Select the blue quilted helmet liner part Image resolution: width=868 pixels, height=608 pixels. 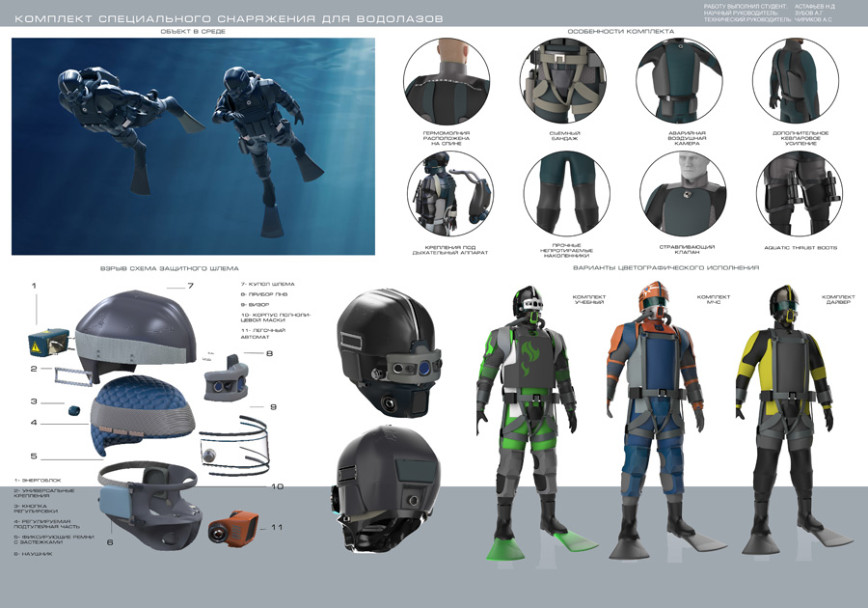click(x=144, y=414)
